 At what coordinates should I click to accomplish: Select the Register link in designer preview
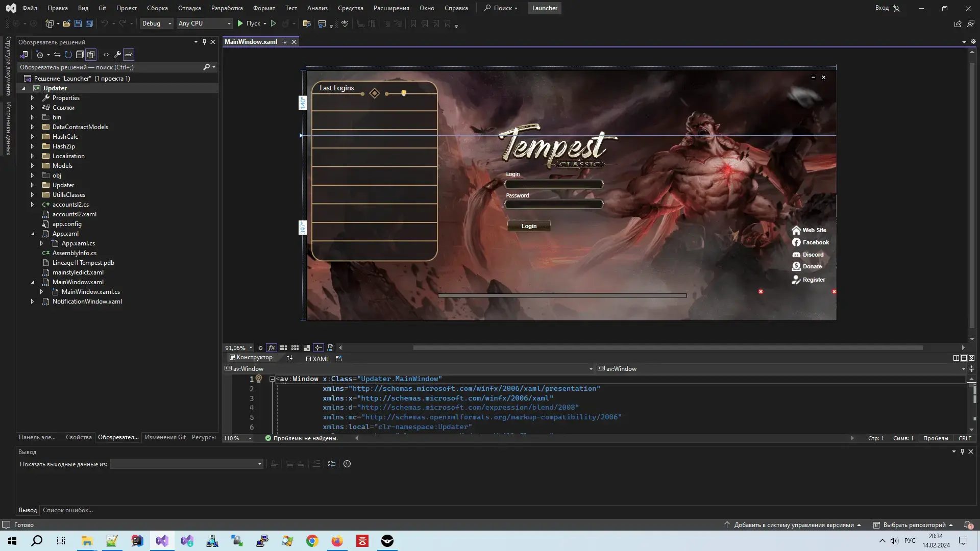click(x=808, y=280)
